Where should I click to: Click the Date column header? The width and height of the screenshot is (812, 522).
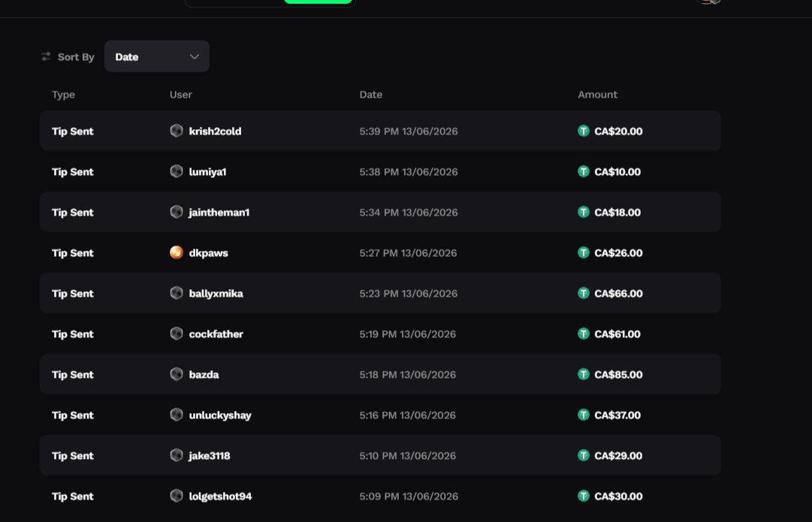click(371, 94)
